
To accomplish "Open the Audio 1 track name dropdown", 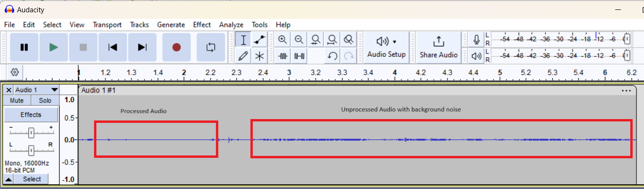I will [54, 90].
